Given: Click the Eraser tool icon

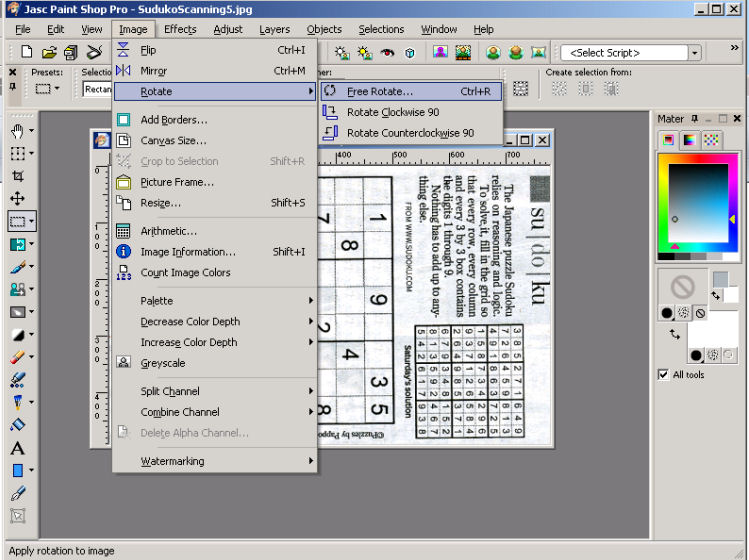Looking at the screenshot, I should 17,357.
